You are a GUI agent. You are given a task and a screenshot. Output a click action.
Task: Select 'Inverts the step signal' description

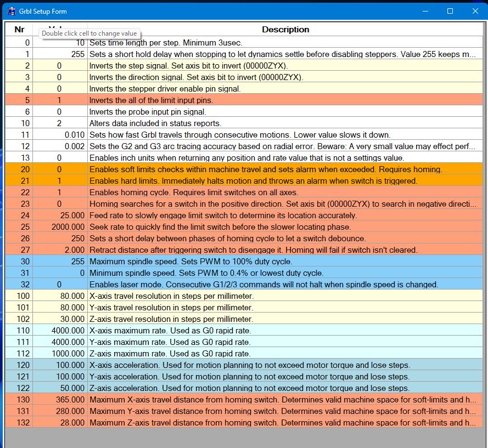tap(285, 66)
